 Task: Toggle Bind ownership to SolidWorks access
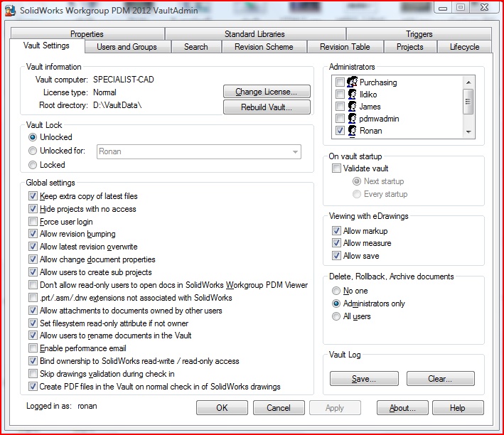(x=33, y=361)
